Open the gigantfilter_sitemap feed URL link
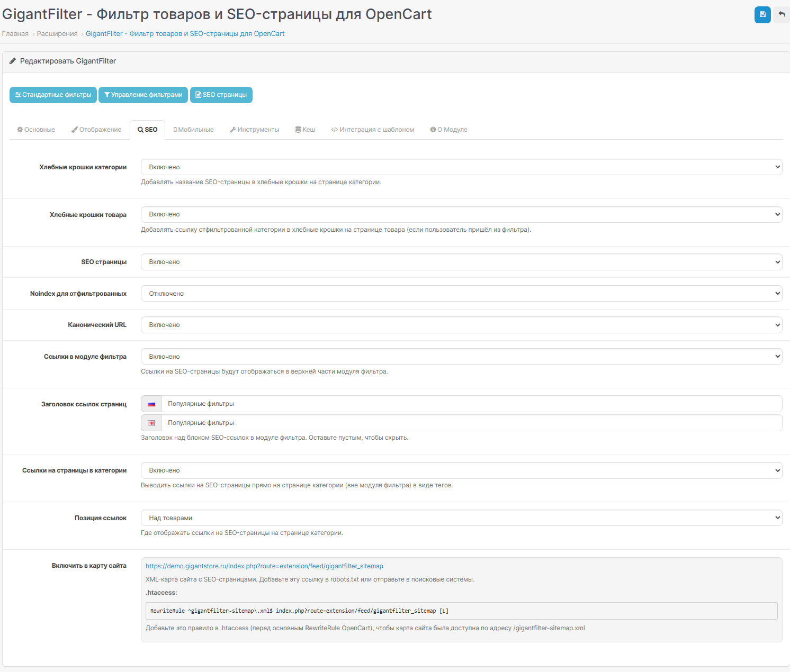The height and width of the screenshot is (672, 790). click(x=264, y=566)
